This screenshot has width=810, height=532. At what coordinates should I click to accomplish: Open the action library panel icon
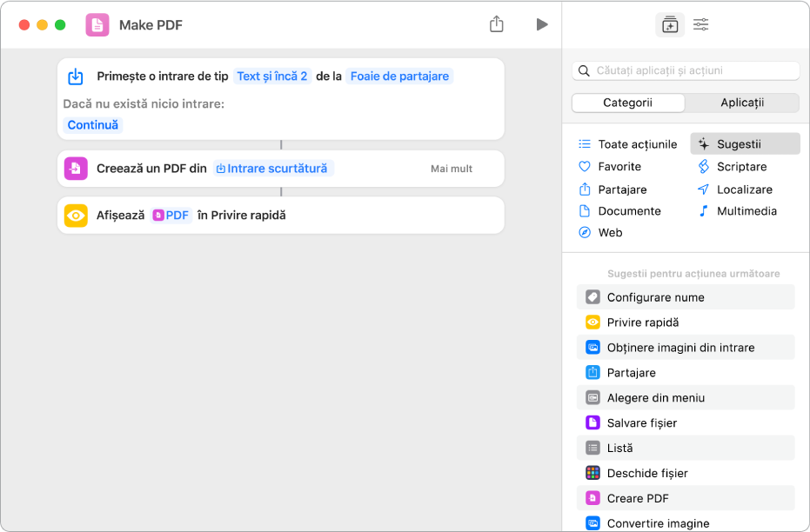669,25
